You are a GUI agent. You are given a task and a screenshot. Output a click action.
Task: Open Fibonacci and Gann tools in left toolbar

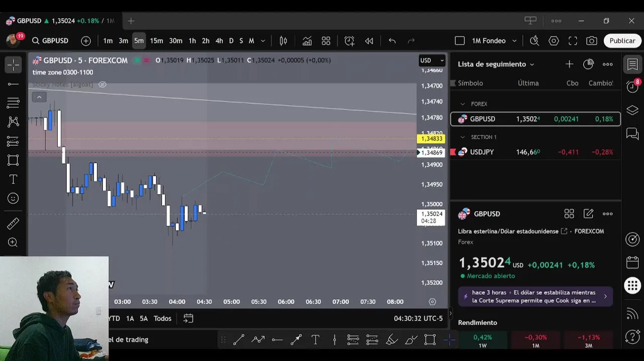point(13,103)
